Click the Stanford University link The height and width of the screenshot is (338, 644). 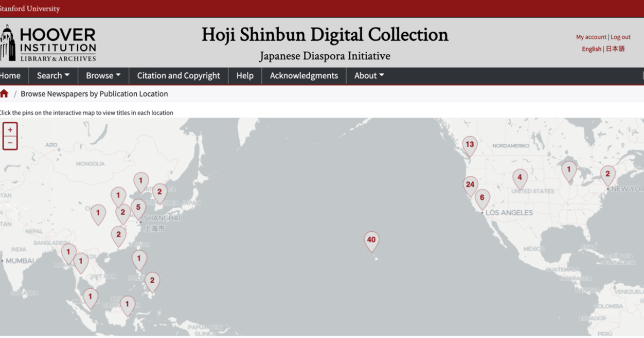30,9
